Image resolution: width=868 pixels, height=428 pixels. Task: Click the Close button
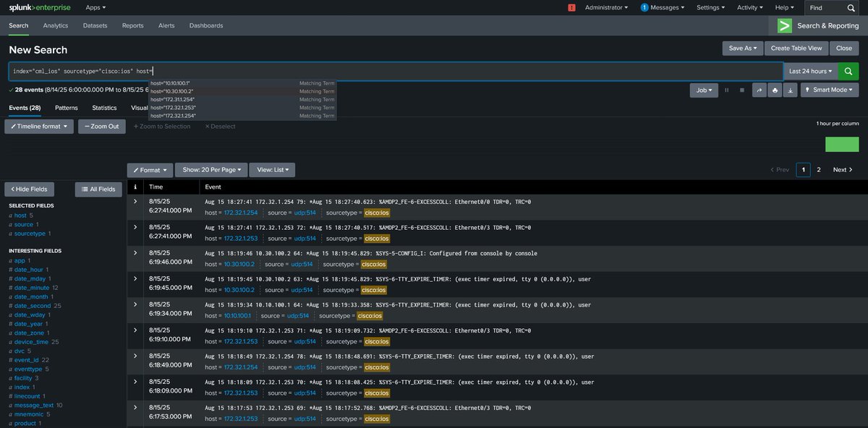click(x=844, y=48)
